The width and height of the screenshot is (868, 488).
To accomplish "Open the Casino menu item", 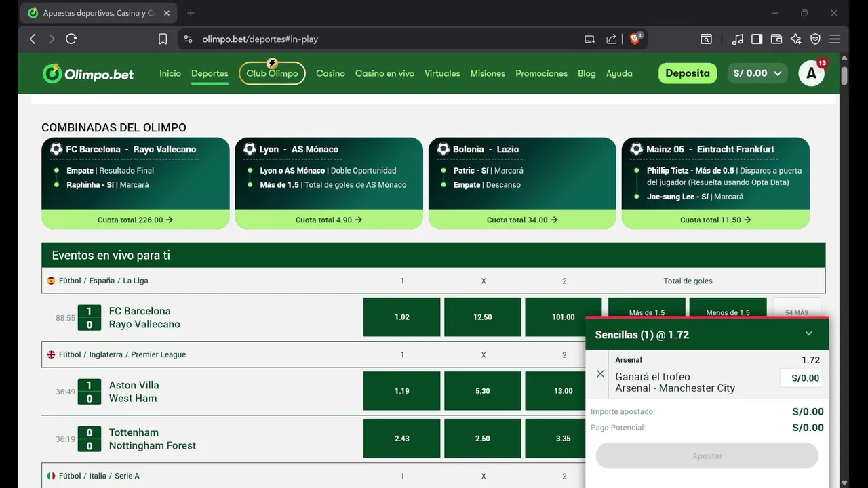I will 330,73.
